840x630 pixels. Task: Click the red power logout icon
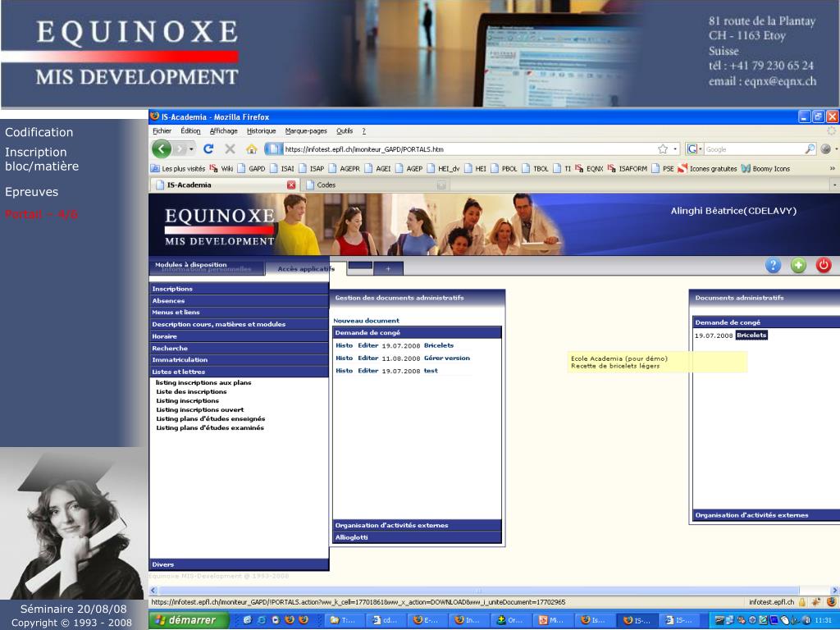pyautogui.click(x=824, y=265)
